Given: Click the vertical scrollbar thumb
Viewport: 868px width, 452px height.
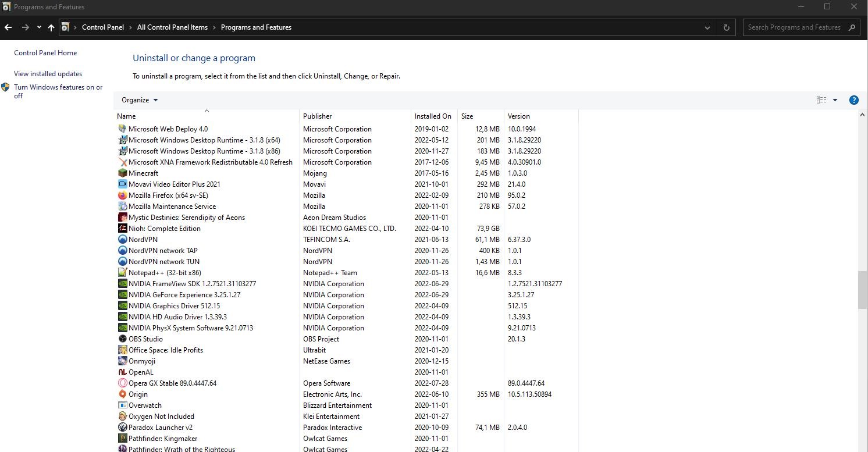Looking at the screenshot, I should point(863,290).
